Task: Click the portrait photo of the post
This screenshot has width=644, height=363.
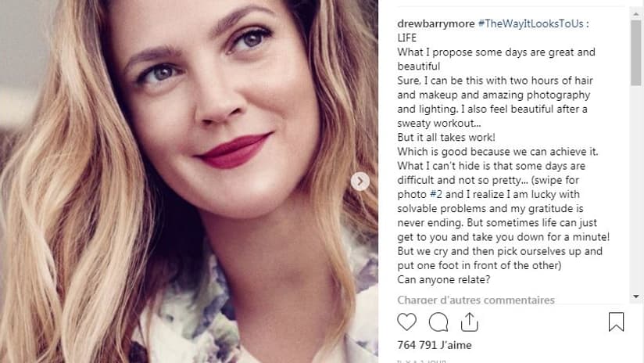Action: [x=188, y=181]
